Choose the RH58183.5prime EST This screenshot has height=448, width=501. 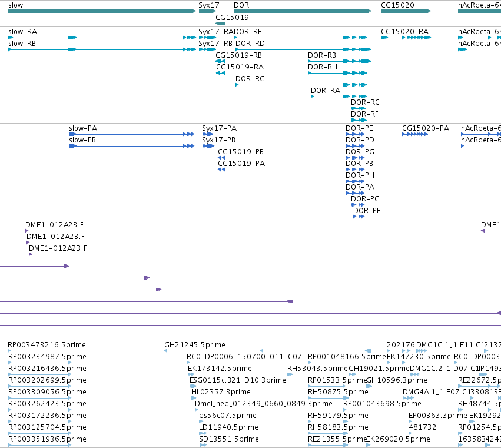(x=328, y=433)
